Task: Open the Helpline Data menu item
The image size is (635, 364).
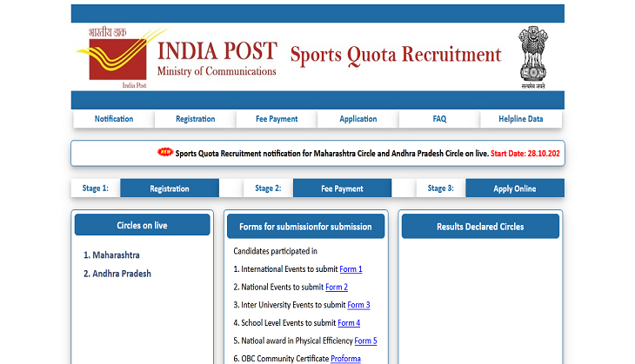Action: tap(521, 119)
